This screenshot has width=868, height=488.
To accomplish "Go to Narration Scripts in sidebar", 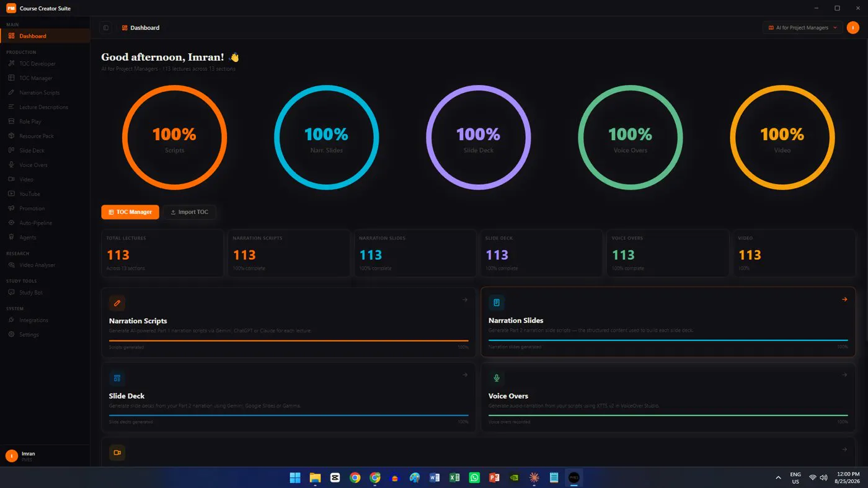I will click(x=45, y=92).
